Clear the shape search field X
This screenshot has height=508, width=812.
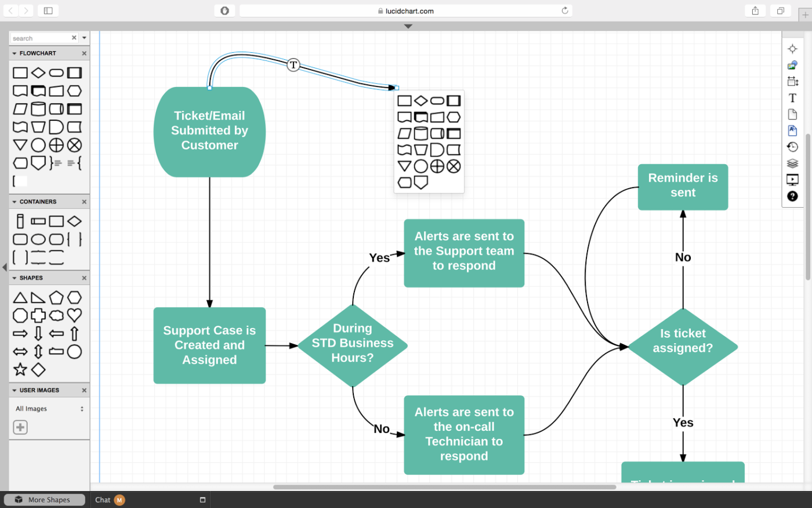[x=74, y=38]
